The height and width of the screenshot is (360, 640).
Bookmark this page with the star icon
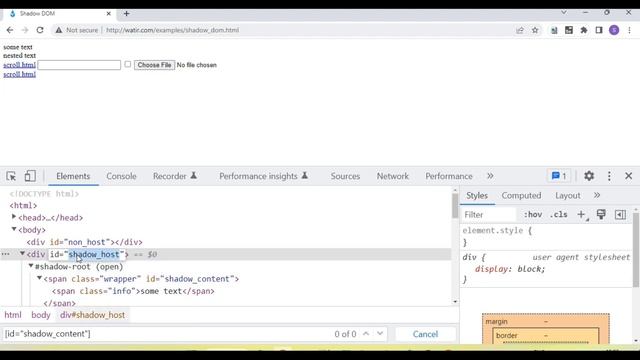535,30
